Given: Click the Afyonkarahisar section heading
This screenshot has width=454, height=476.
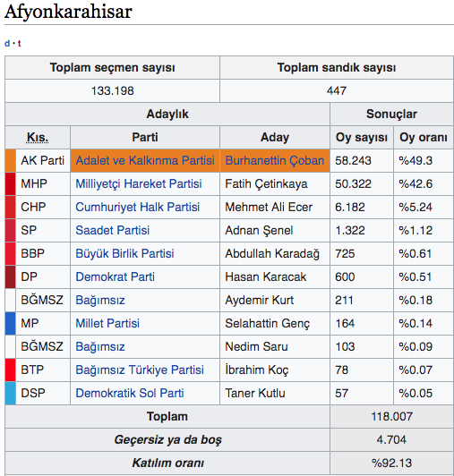Looking at the screenshot, I should 68,12.
